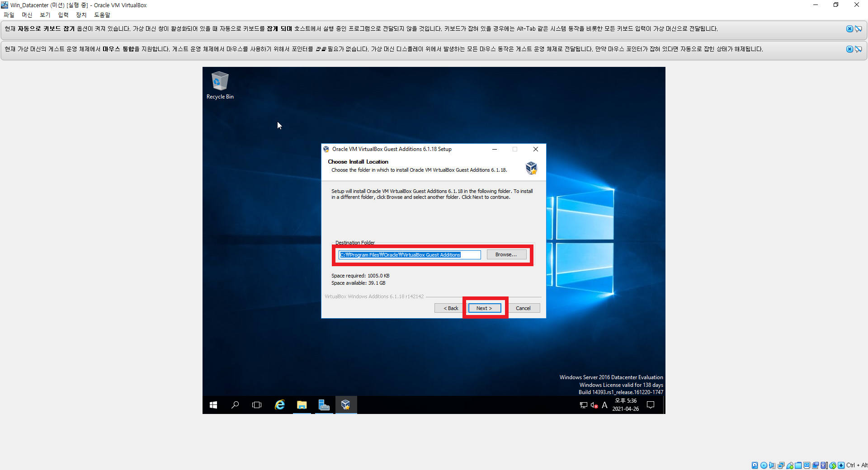868x470 pixels.
Task: Click the IME language A indicator
Action: pyautogui.click(x=604, y=405)
